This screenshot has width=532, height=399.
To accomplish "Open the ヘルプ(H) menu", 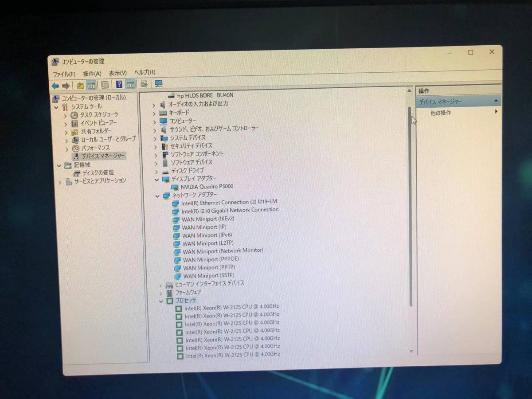I will [x=145, y=72].
